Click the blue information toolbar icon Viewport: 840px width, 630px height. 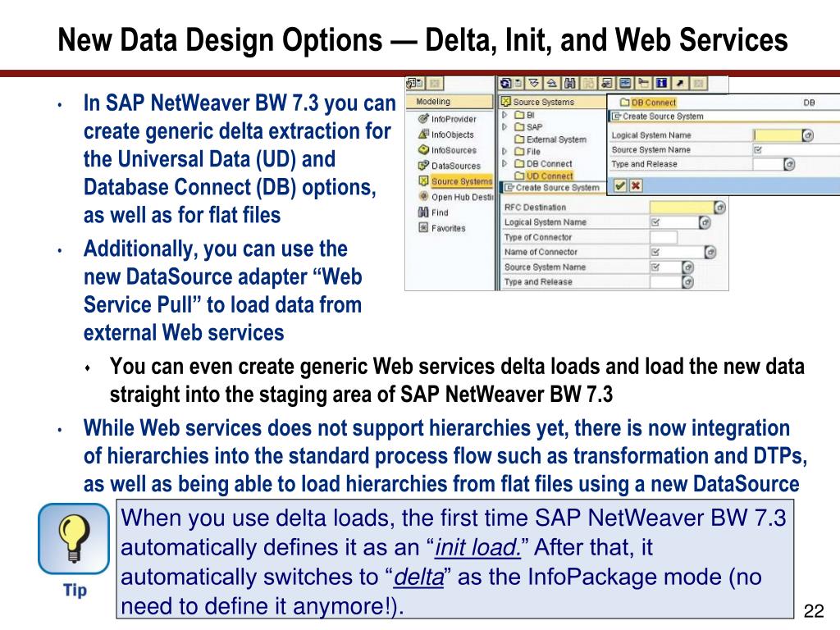(662, 83)
